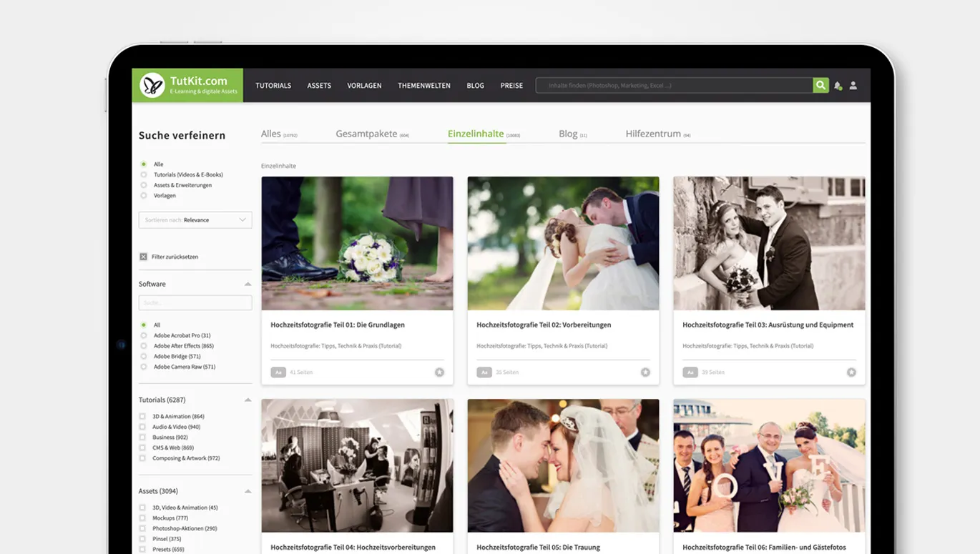Open the user account icon
Image resolution: width=980 pixels, height=554 pixels.
(x=853, y=86)
